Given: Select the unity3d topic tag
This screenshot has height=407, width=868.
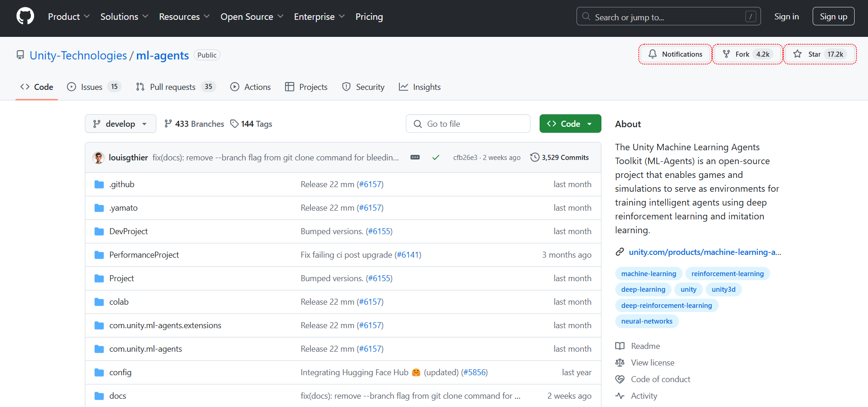Looking at the screenshot, I should (724, 289).
